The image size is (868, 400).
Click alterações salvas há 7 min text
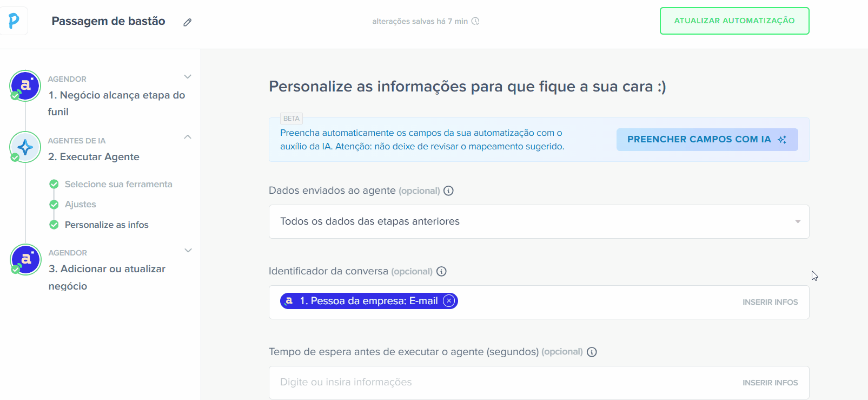pos(420,21)
